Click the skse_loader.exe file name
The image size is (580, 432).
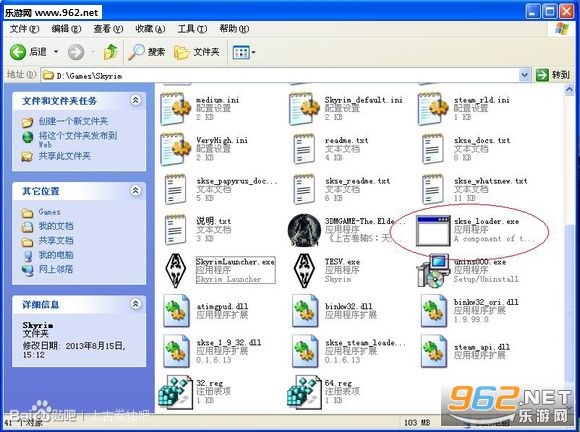(x=486, y=222)
